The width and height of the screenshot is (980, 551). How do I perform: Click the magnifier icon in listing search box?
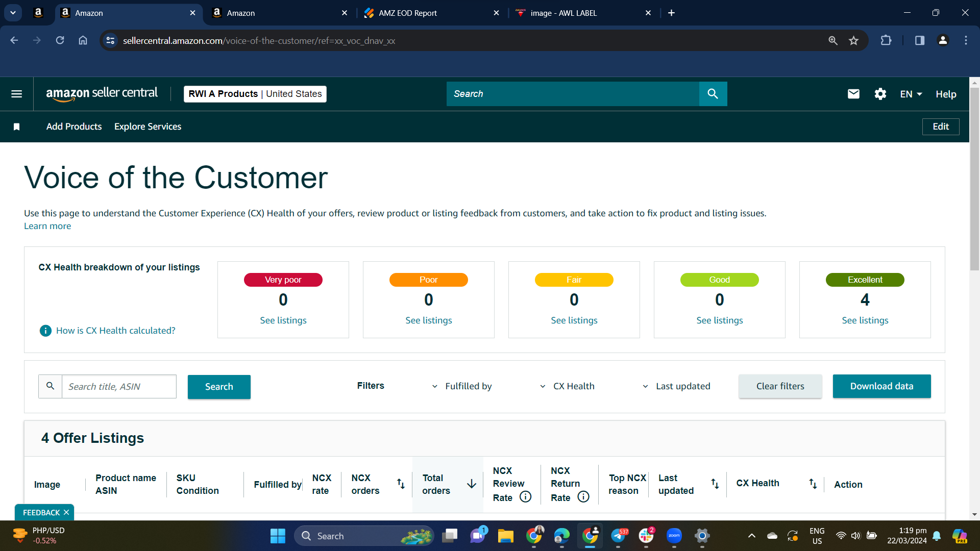pyautogui.click(x=50, y=386)
